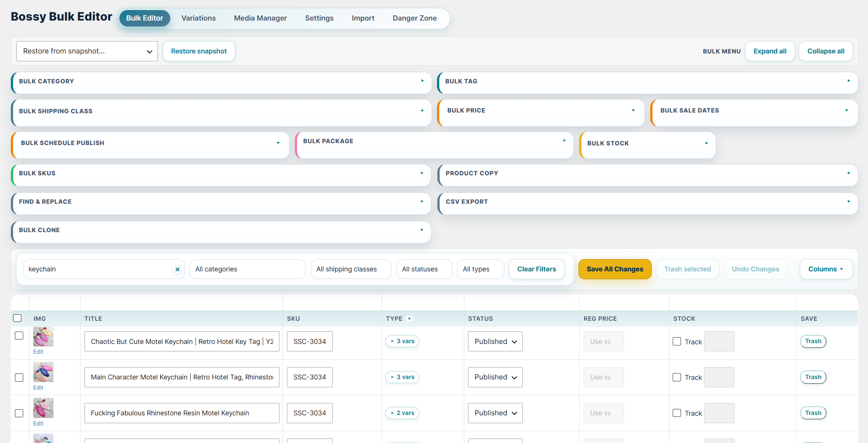Image resolution: width=868 pixels, height=443 pixels.
Task: Click the Restore snapshot button
Action: [199, 51]
